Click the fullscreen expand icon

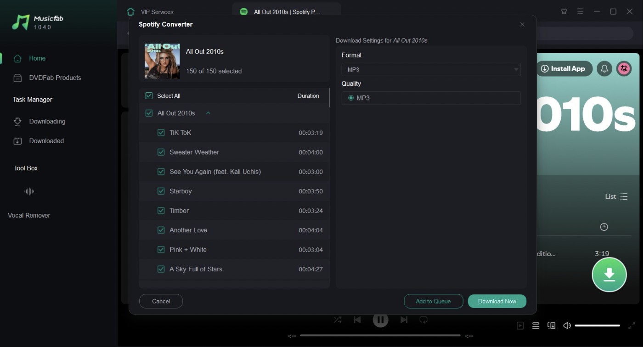coord(632,325)
